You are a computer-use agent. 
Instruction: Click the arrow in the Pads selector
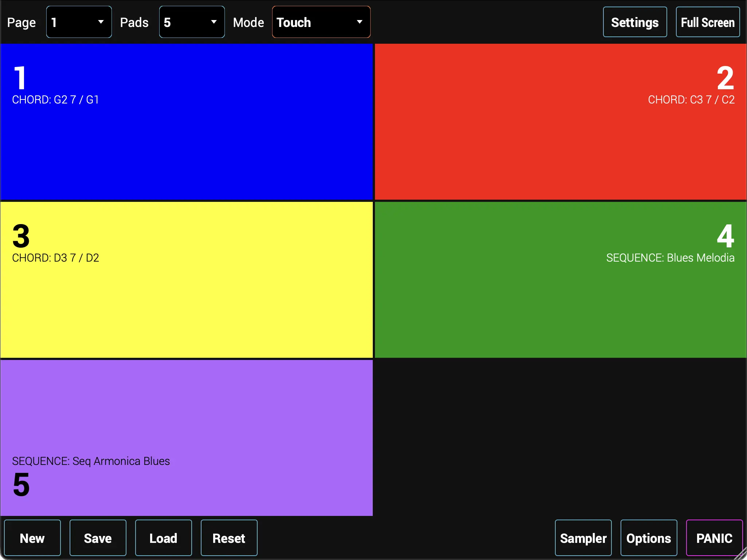pos(214,22)
